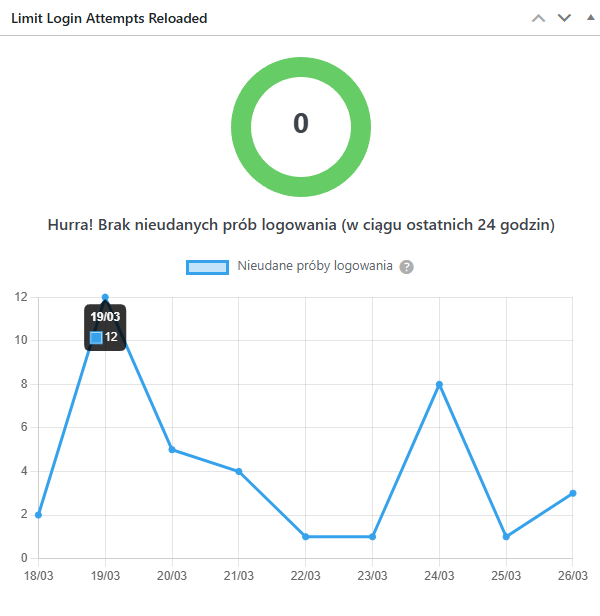
Task: Click the 24/03 data point
Action: [x=439, y=384]
